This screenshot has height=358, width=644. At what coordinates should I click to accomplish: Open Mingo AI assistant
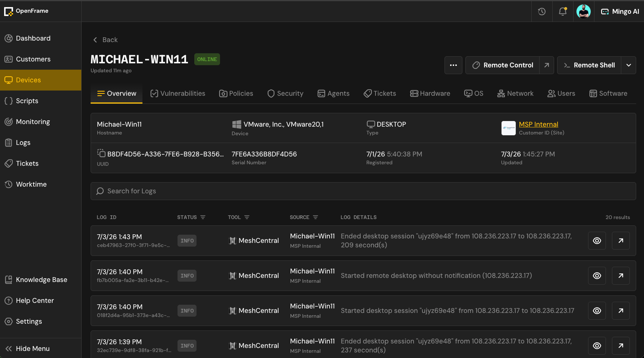(620, 12)
